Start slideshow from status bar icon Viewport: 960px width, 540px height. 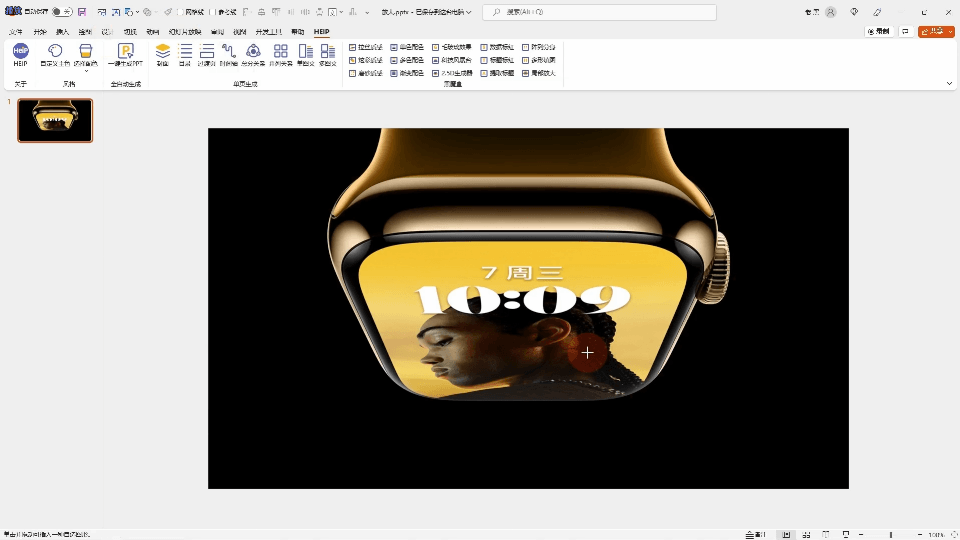click(x=846, y=534)
